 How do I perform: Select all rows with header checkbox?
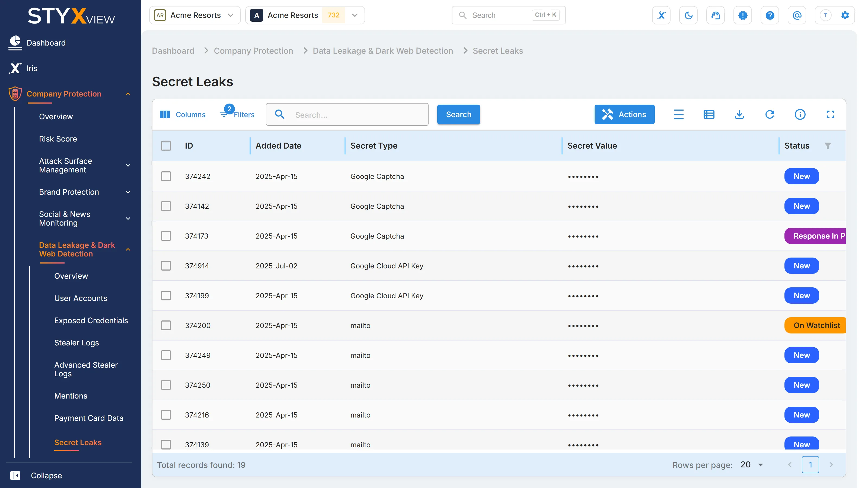point(166,146)
